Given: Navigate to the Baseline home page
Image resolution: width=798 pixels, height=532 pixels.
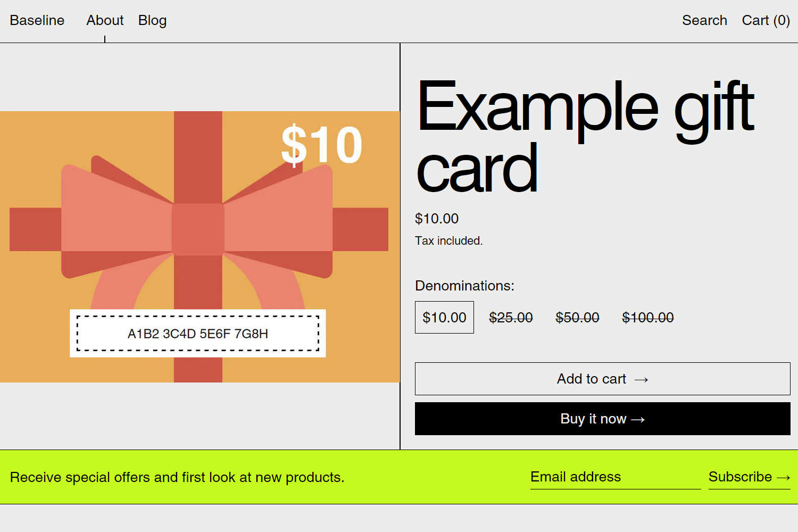Looking at the screenshot, I should 37,20.
